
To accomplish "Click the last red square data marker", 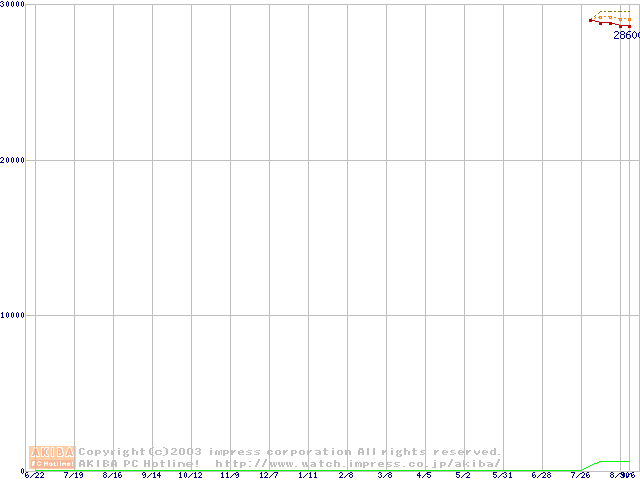I will (x=630, y=27).
